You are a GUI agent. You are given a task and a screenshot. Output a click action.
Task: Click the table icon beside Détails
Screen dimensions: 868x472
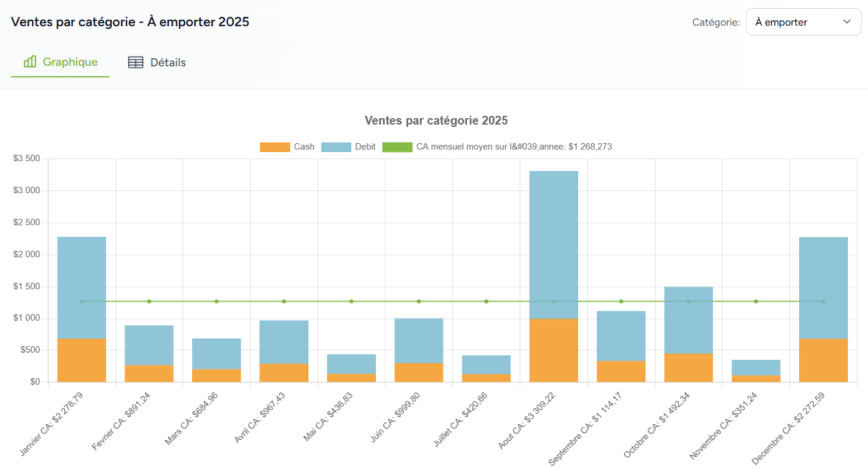pyautogui.click(x=135, y=62)
